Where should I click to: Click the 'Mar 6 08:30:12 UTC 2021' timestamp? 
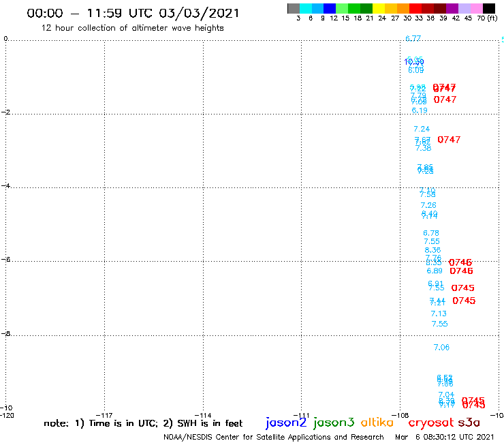coord(445,437)
